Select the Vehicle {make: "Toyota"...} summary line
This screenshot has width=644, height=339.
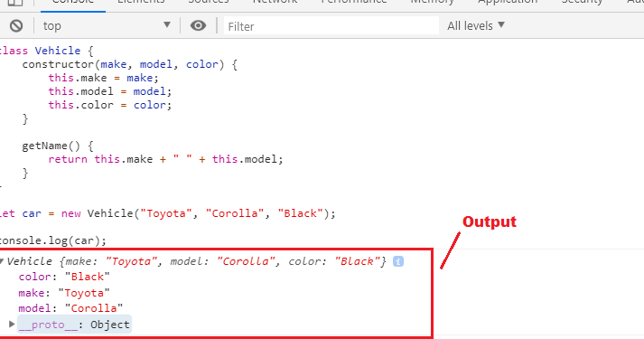click(x=197, y=261)
